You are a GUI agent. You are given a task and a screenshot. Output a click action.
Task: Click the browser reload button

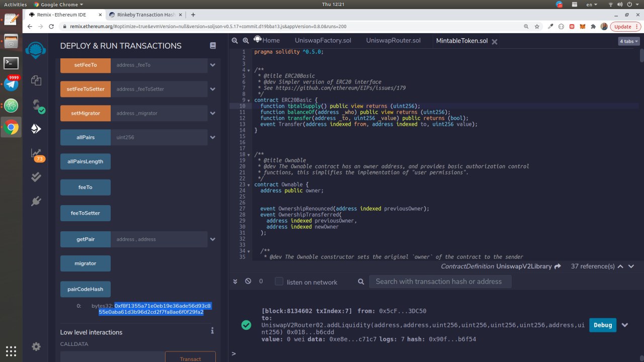pyautogui.click(x=51, y=27)
